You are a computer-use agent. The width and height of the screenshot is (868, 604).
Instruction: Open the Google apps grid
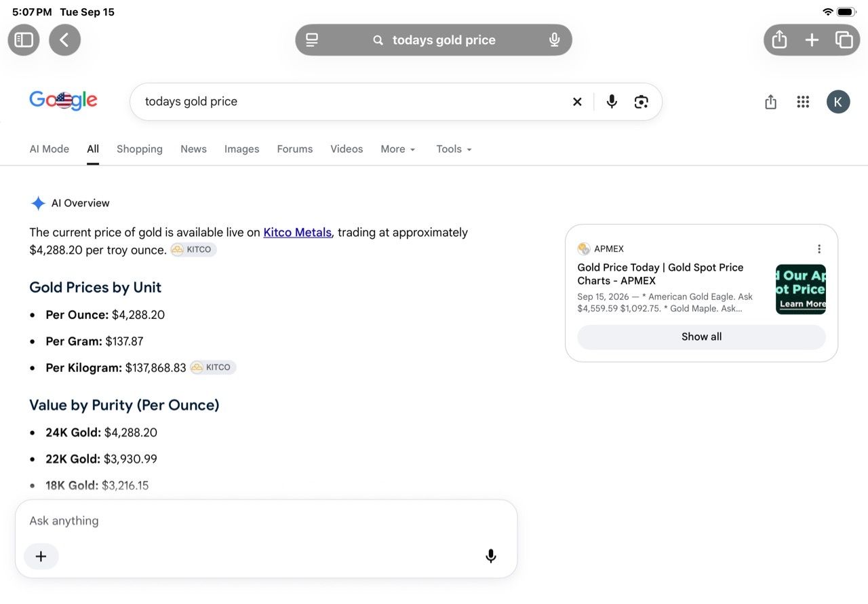pos(803,102)
